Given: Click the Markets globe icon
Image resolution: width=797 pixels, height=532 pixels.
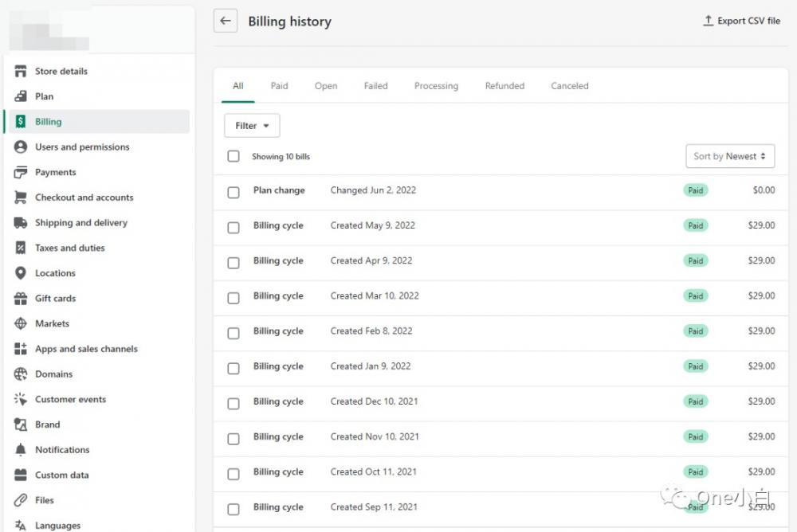Looking at the screenshot, I should pyautogui.click(x=21, y=323).
